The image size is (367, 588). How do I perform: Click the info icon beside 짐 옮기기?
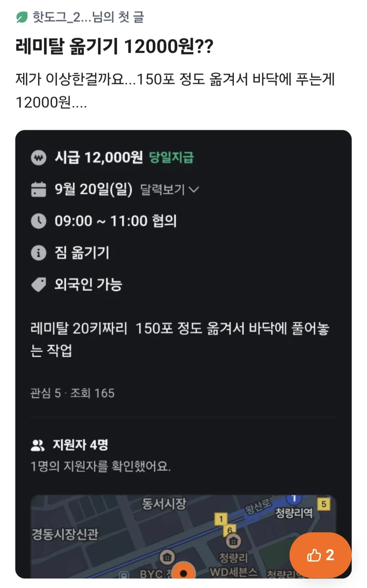[39, 253]
